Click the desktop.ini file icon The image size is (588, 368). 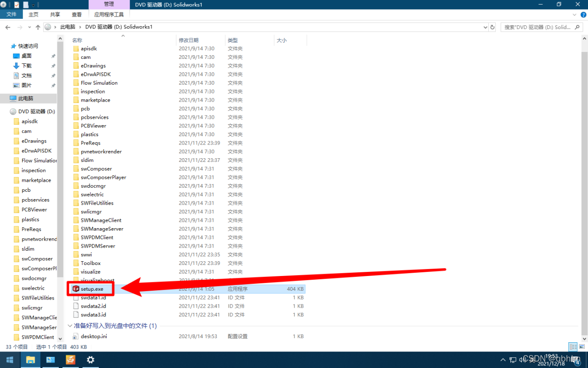76,336
